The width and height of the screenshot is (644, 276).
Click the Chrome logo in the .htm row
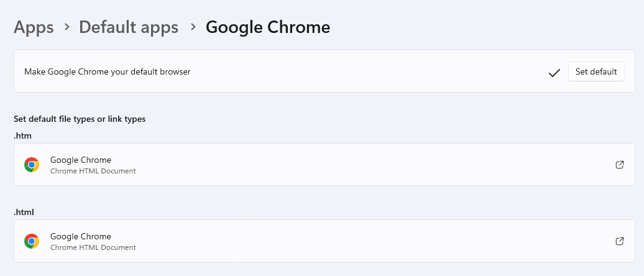coord(32,165)
